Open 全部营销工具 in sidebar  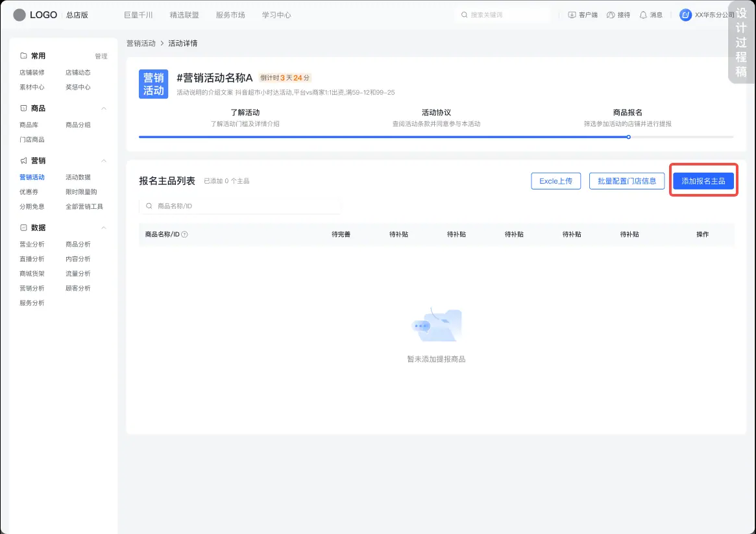coord(84,207)
